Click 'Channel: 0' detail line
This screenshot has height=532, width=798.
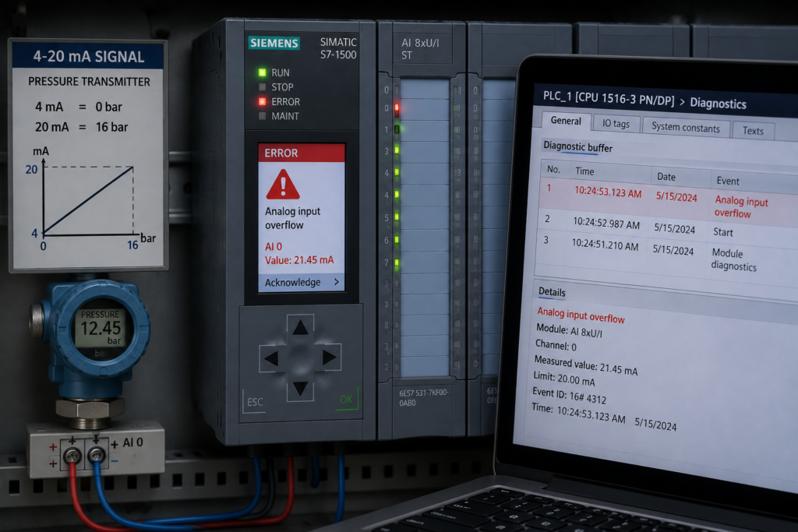[x=556, y=345]
